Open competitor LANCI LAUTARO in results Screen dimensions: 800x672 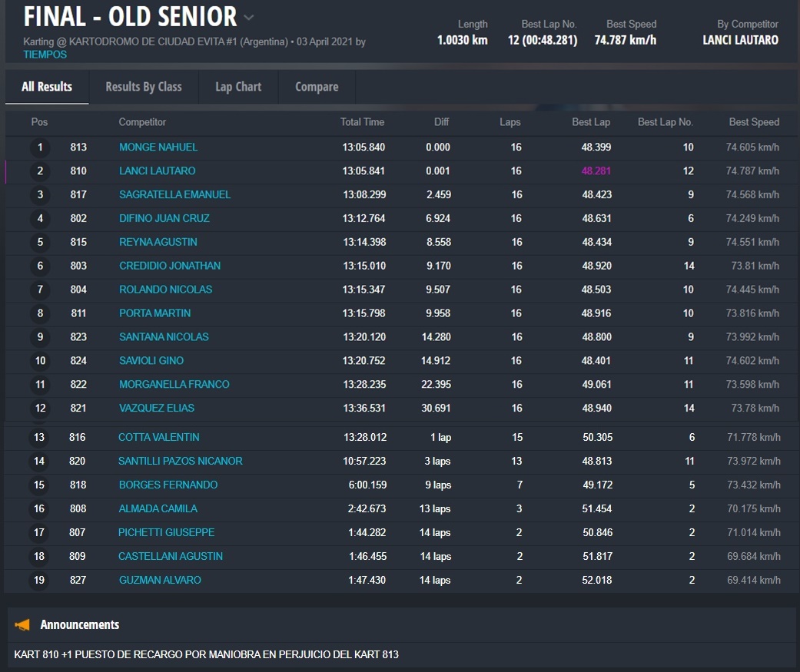tap(157, 171)
